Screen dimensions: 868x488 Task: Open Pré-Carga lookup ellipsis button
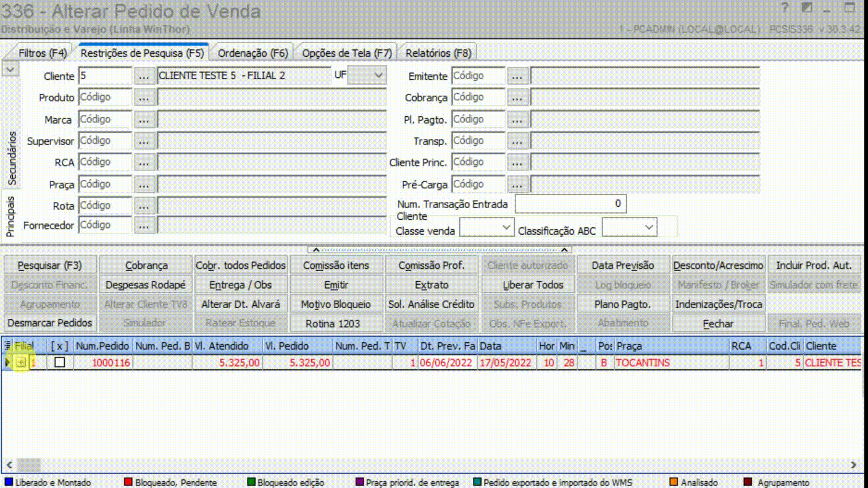pyautogui.click(x=517, y=184)
